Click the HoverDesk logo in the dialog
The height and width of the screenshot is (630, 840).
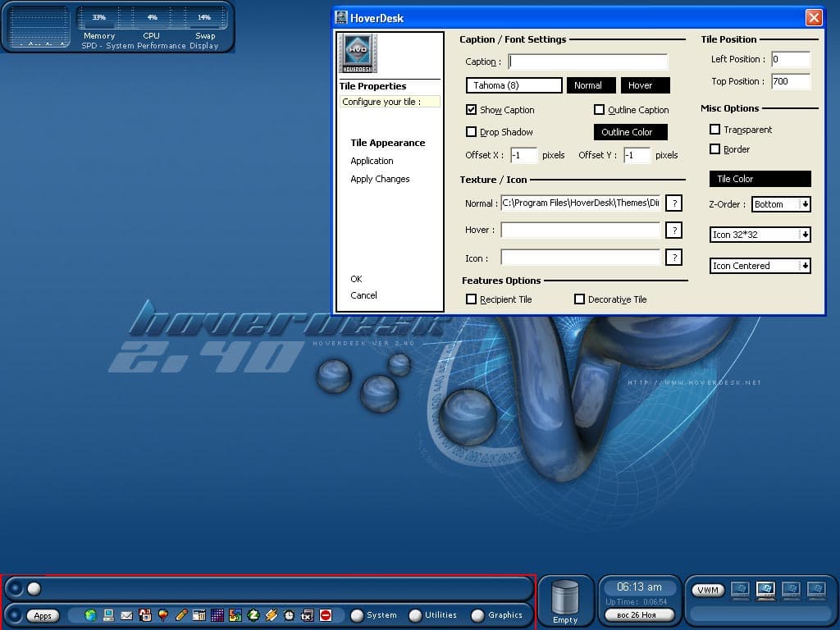357,54
